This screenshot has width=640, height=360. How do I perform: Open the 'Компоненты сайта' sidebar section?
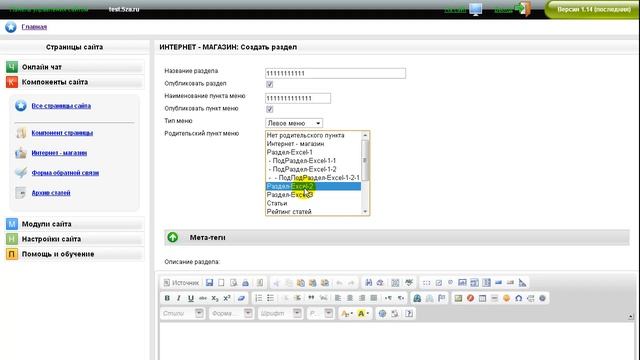pos(74,82)
